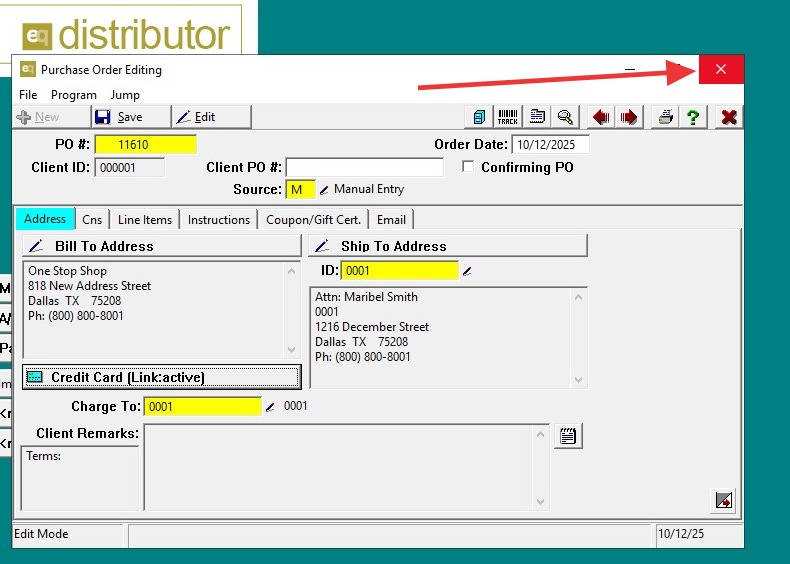Switch to the Instructions tab

(x=219, y=220)
